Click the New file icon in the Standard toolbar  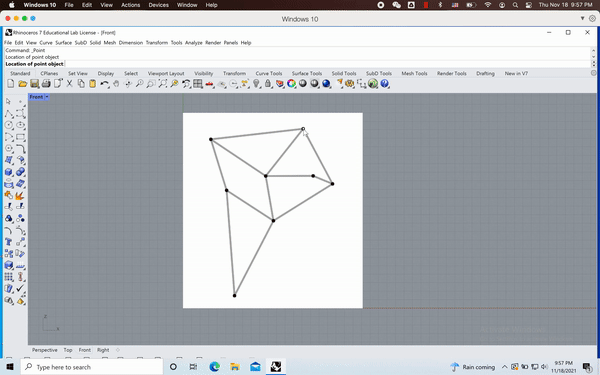point(11,83)
